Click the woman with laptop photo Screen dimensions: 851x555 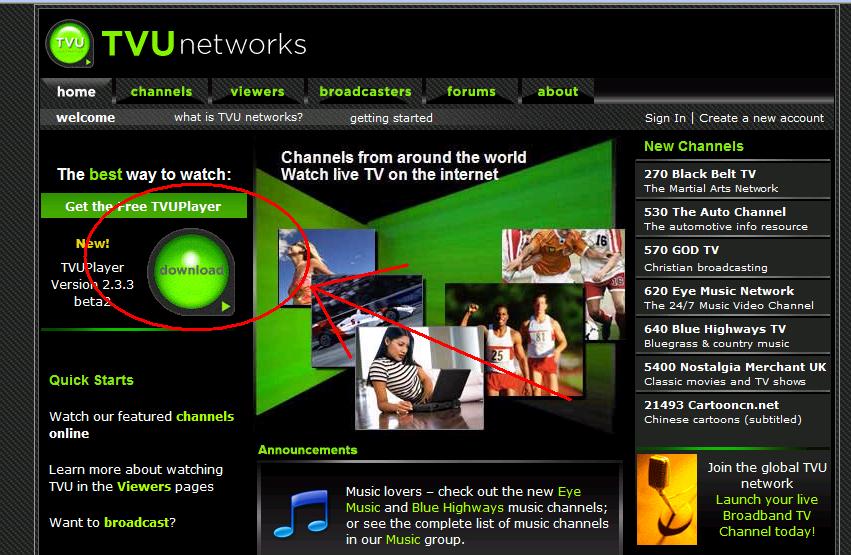click(x=419, y=378)
